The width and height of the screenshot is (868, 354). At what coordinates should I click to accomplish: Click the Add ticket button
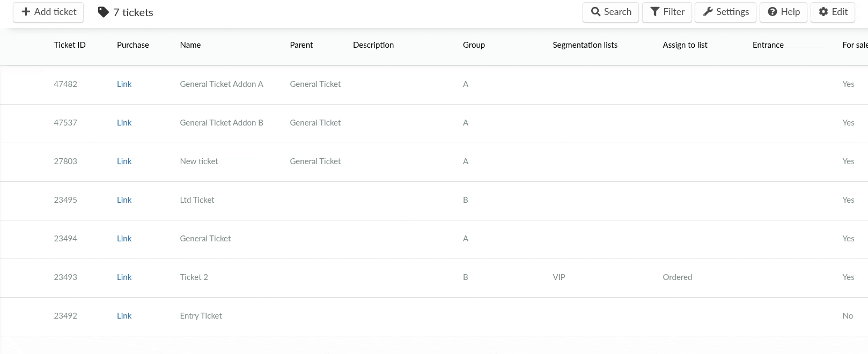[x=48, y=12]
